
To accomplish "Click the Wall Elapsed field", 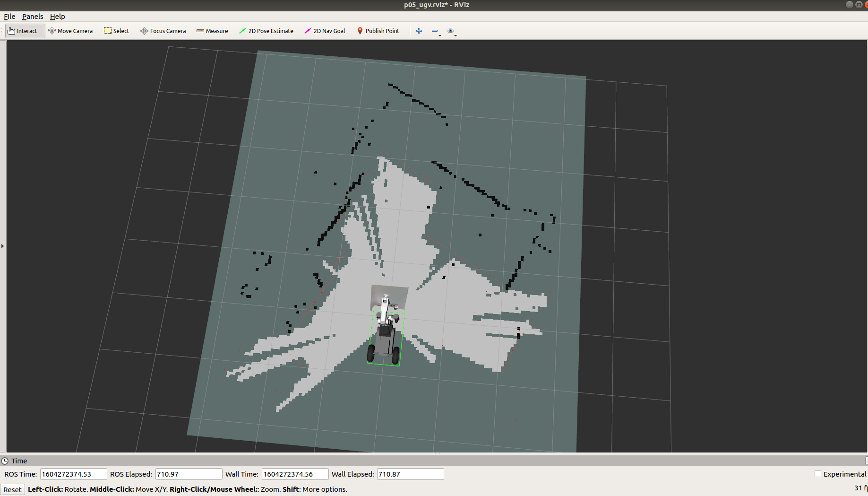I will pyautogui.click(x=410, y=474).
